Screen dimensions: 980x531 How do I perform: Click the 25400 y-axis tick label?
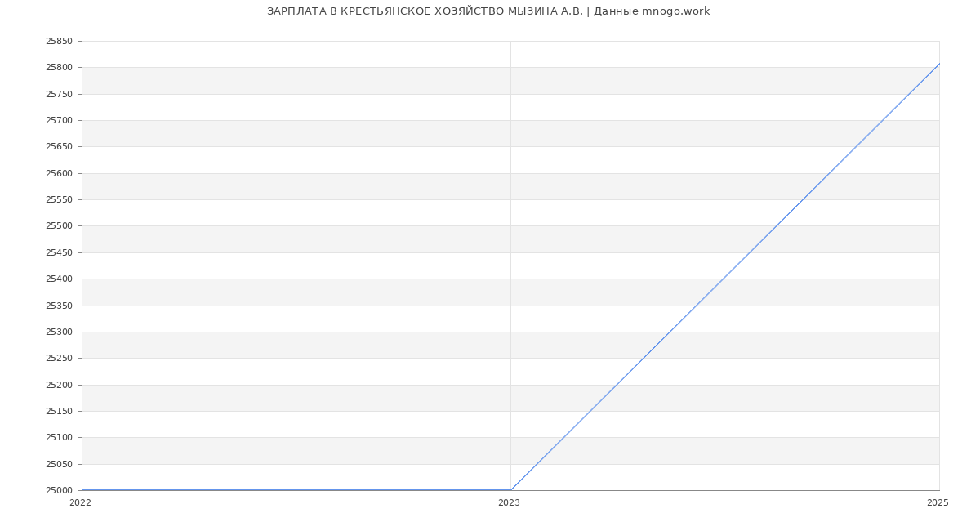tap(59, 279)
